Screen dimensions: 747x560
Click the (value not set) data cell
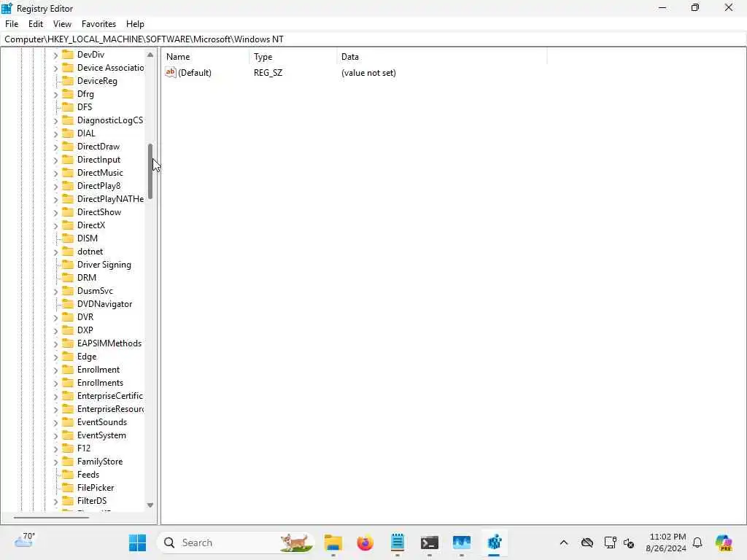[x=368, y=73]
